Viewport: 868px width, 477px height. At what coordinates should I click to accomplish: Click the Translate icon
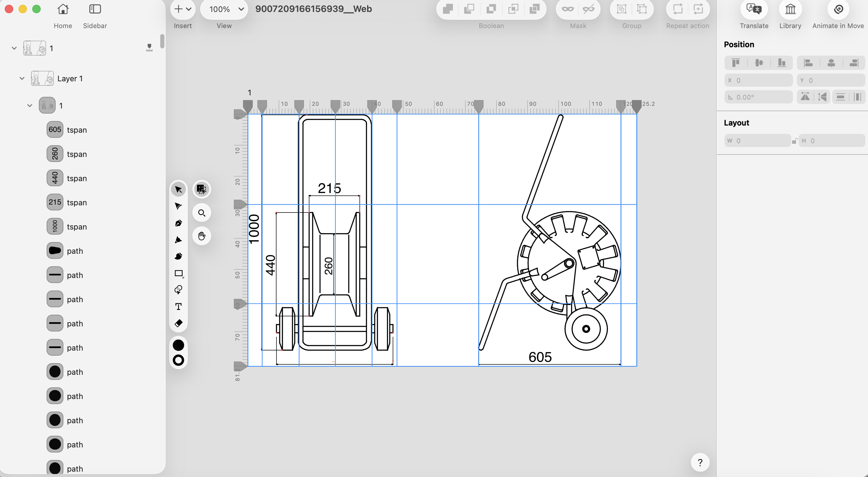click(754, 10)
